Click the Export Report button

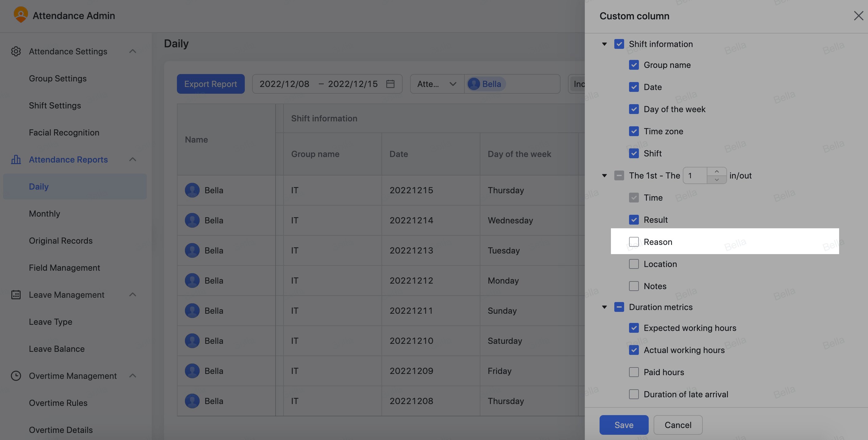pyautogui.click(x=211, y=84)
